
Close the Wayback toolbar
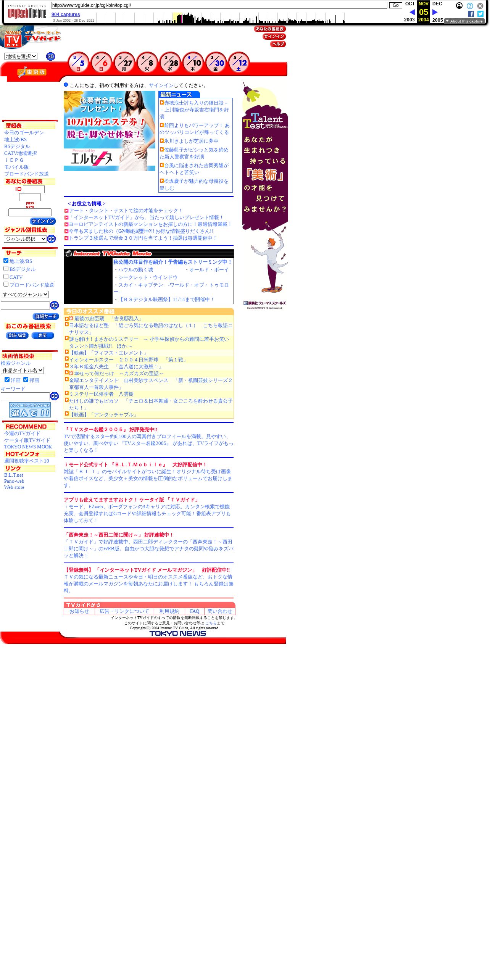480,6
